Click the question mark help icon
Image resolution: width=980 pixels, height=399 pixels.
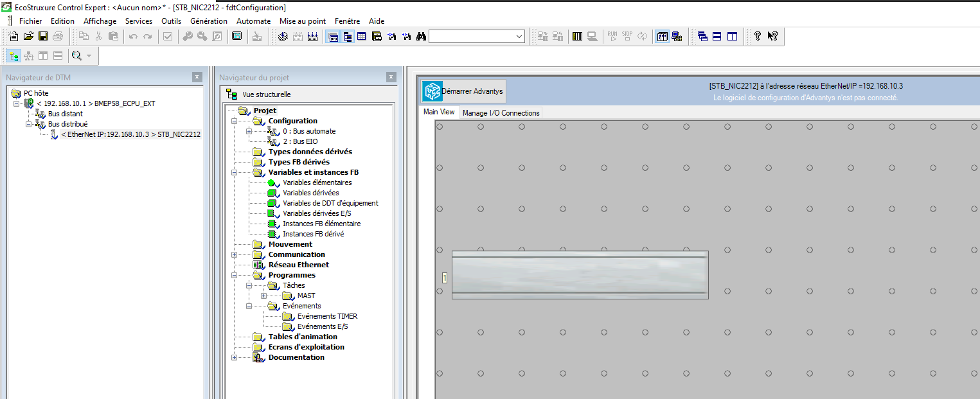[x=758, y=37]
